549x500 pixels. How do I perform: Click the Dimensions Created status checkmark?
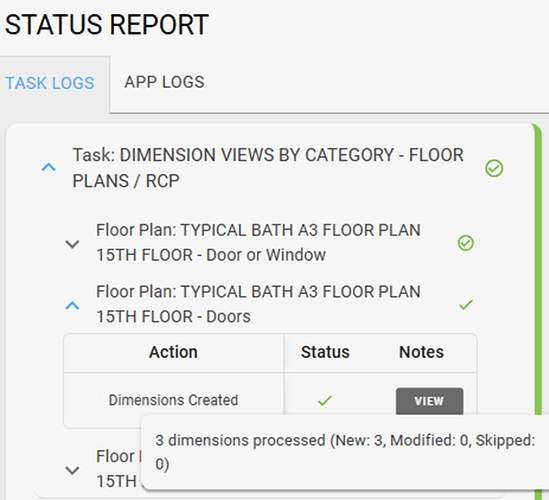point(325,400)
